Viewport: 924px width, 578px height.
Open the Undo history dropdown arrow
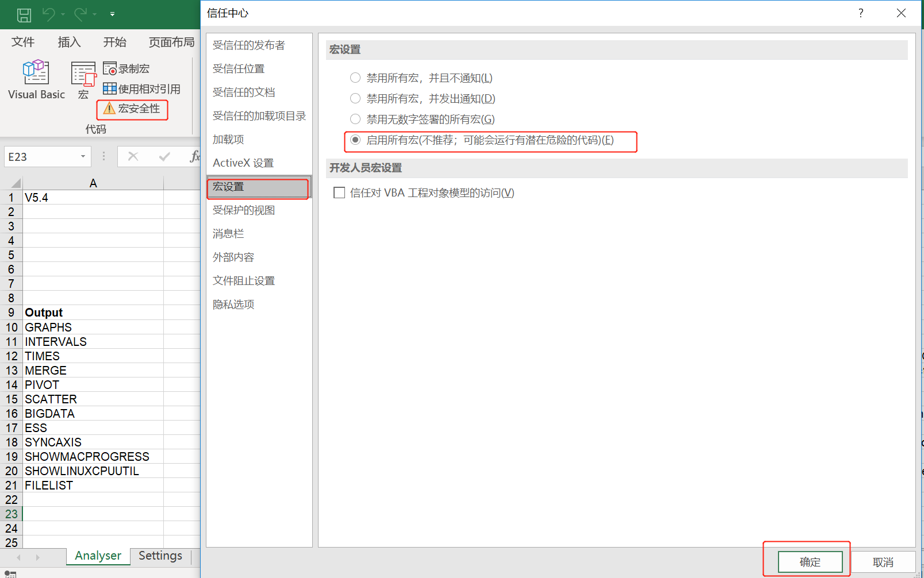[63, 14]
